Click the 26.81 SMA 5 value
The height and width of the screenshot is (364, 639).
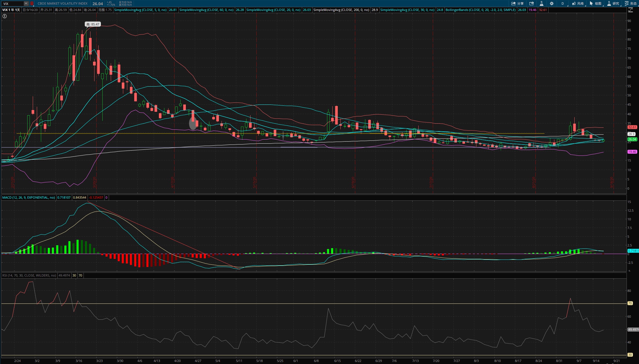coord(173,10)
